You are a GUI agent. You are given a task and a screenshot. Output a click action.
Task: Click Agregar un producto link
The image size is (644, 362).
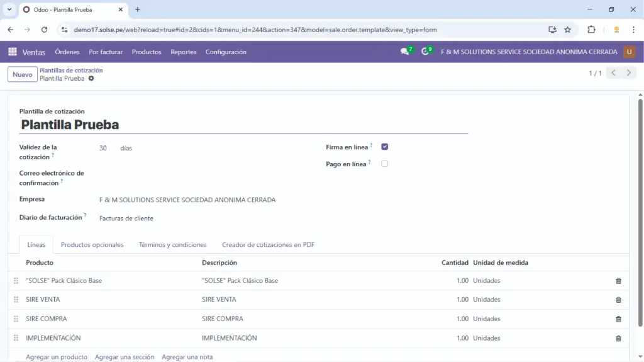point(57,357)
